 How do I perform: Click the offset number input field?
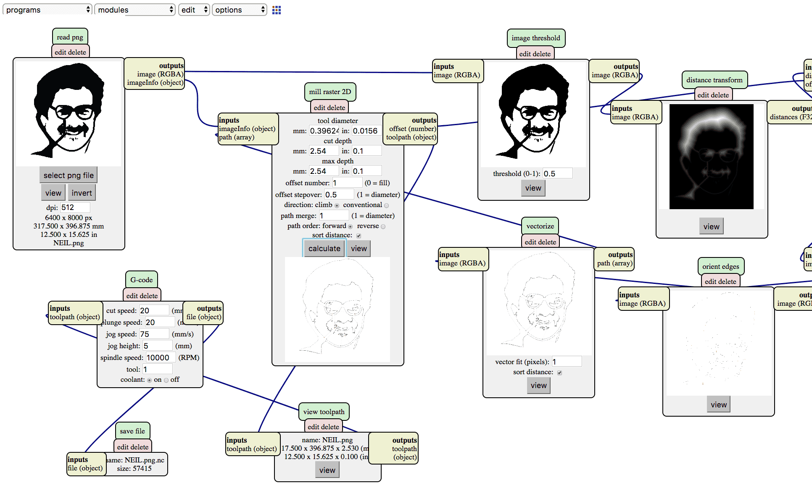point(347,183)
